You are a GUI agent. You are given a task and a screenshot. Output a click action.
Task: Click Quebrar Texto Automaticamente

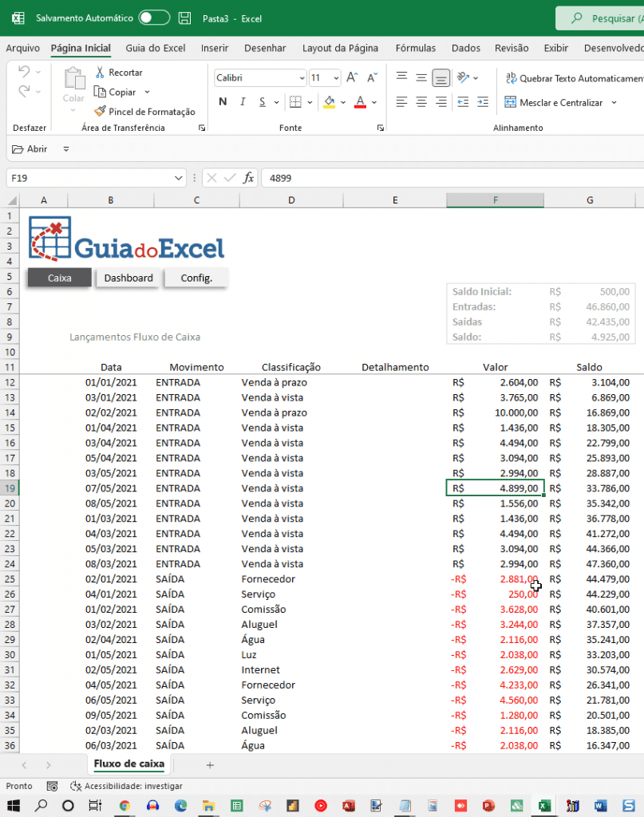575,78
